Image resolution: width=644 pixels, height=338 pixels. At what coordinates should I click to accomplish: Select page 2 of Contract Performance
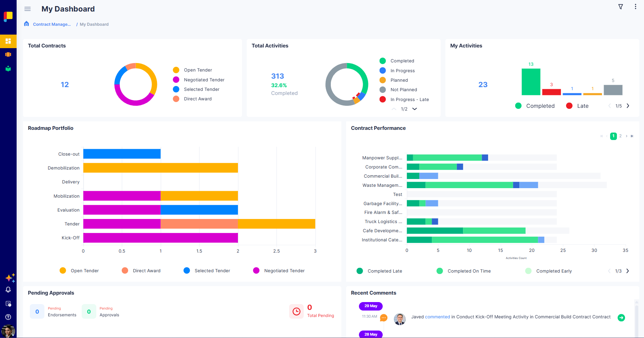coord(620,136)
